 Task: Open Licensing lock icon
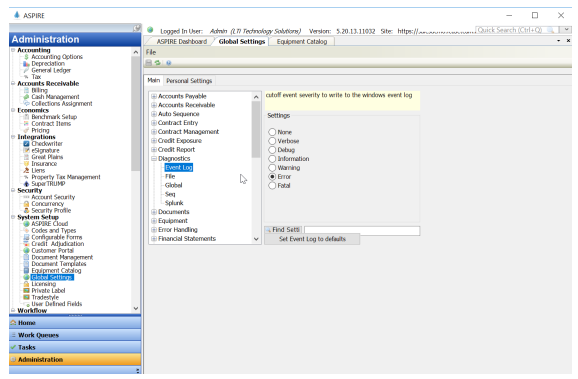(x=26, y=284)
